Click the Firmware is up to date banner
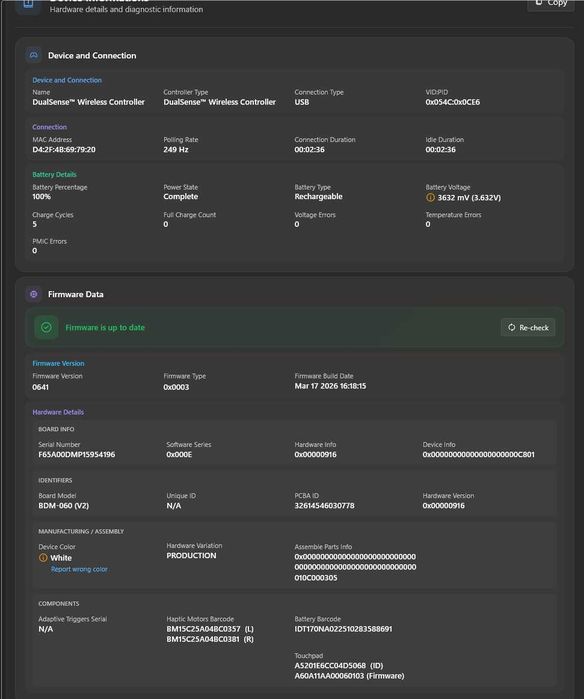 point(295,328)
